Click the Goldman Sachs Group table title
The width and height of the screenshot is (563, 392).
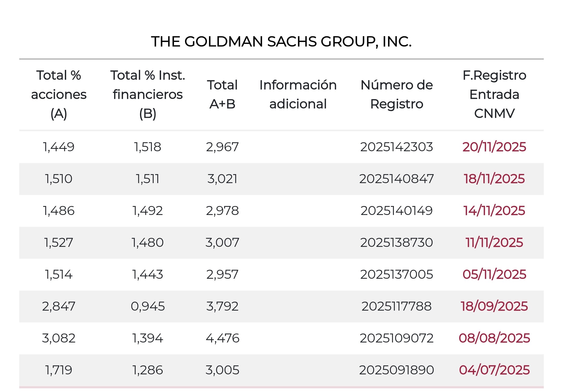(281, 42)
